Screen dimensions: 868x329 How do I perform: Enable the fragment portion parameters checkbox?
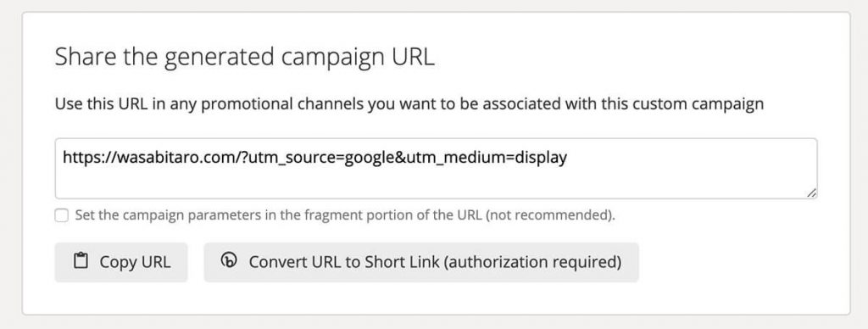coord(61,215)
